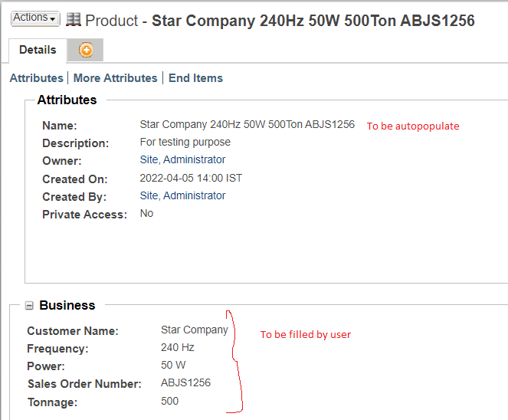Click the Product icon beside the title
Image resolution: width=508 pixels, height=420 pixels.
74,19
